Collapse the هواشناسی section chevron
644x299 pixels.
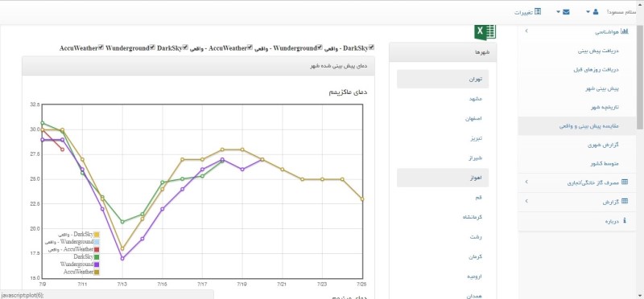point(526,31)
